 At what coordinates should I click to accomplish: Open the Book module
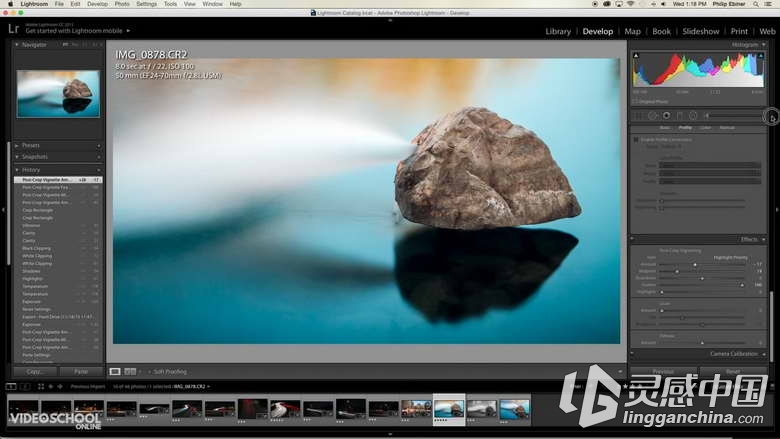point(661,31)
